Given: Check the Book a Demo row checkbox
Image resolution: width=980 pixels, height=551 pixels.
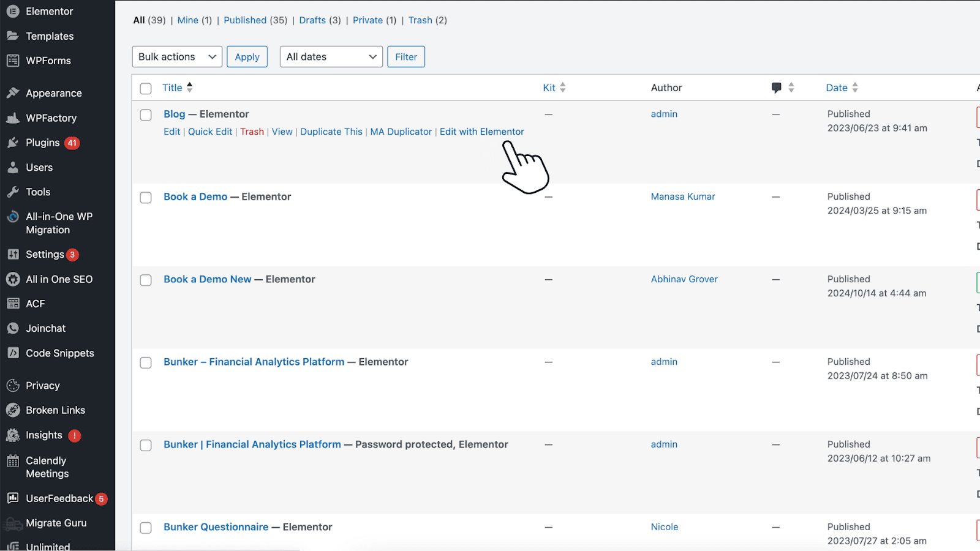Looking at the screenshot, I should (146, 197).
